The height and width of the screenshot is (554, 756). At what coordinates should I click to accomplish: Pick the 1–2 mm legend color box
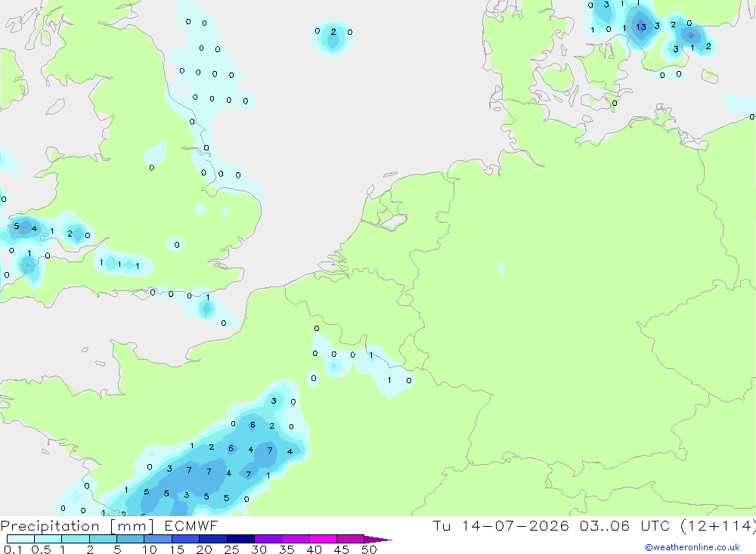tap(76, 539)
